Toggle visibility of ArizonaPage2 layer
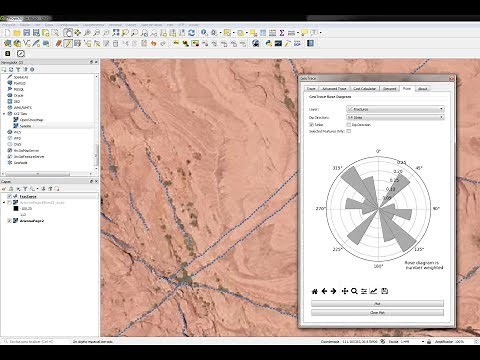Screen dimensions: 480x360 (x=10, y=221)
